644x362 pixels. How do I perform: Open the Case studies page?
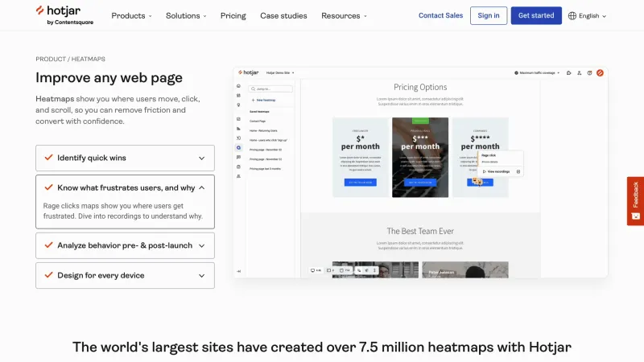(x=283, y=15)
